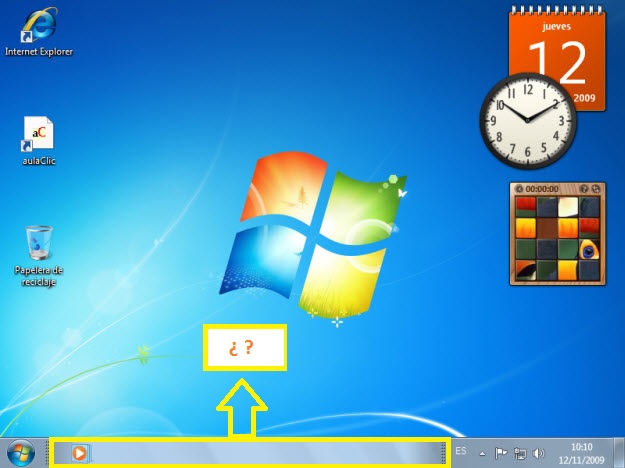Screen dimensions: 625x468
Task: Select the aulaClic desktop shortcut
Action: tap(38, 141)
